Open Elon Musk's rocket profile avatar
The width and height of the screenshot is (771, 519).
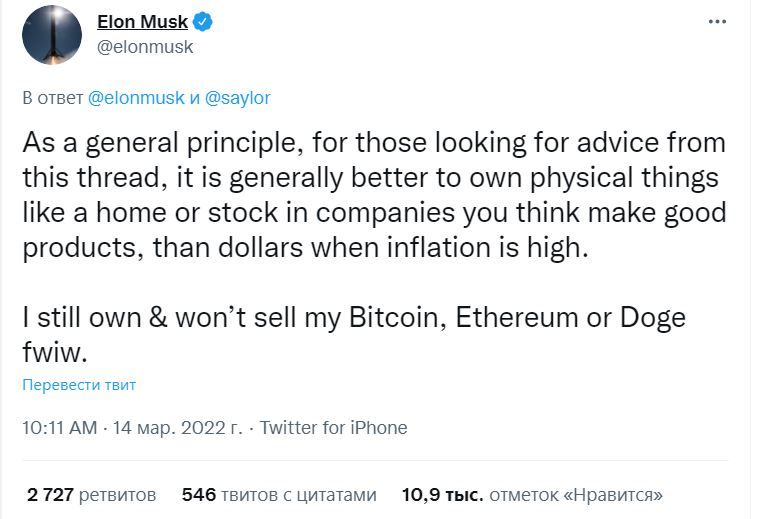[52, 35]
